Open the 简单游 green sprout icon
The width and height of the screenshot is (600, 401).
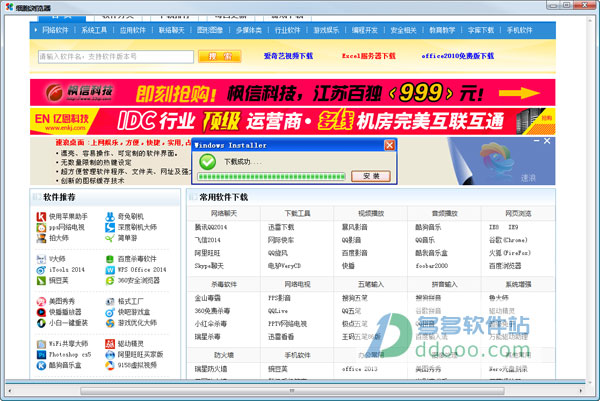(x=110, y=238)
